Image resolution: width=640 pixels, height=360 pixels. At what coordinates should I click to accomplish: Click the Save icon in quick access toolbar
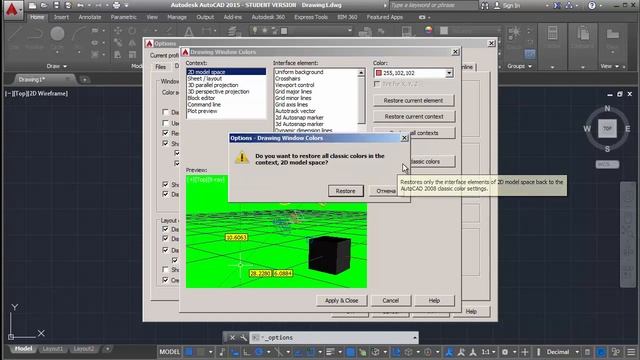pos(56,6)
